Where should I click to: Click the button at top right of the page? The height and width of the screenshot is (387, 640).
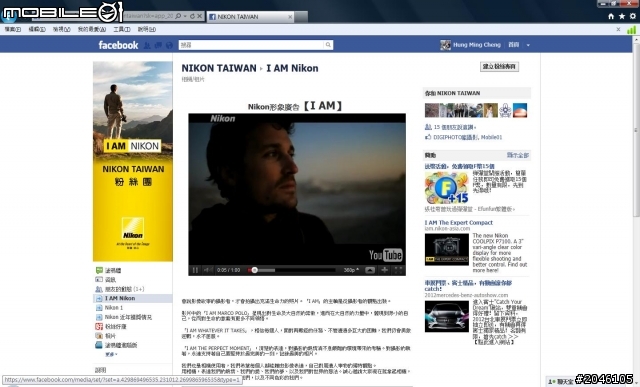click(x=499, y=67)
